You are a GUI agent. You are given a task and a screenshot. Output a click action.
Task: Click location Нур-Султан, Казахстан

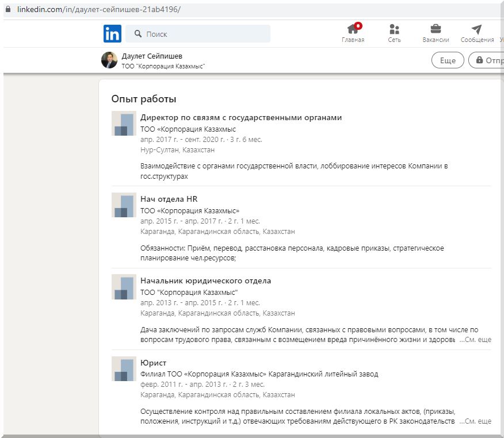177,150
